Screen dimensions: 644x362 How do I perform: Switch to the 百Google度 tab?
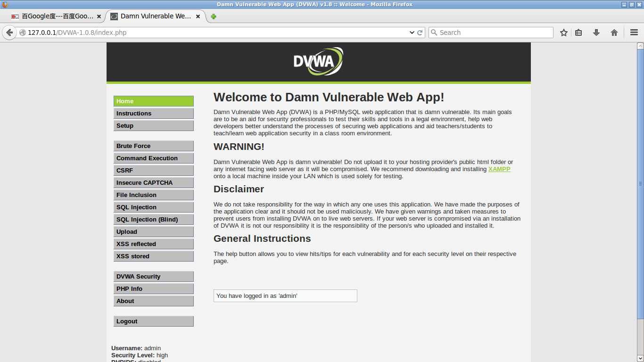(x=57, y=16)
